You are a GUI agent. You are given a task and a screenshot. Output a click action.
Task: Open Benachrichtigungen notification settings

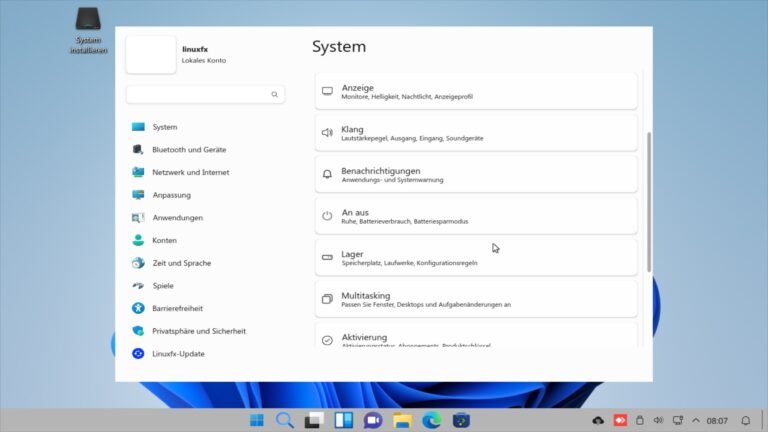(x=475, y=175)
